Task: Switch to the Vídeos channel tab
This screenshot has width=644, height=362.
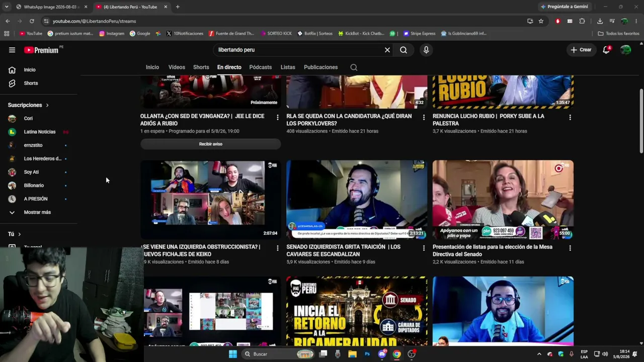Action: 177,67
